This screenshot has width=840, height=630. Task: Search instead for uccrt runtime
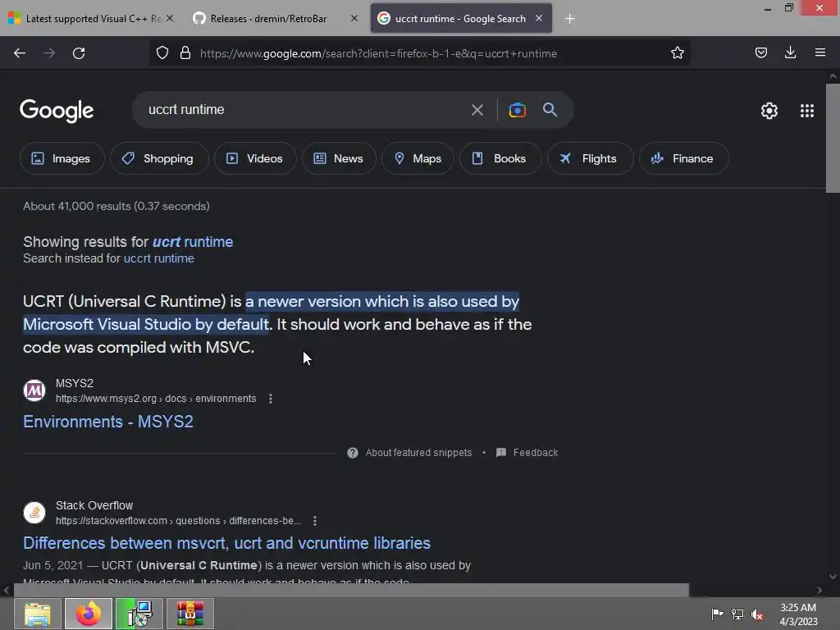tap(159, 258)
